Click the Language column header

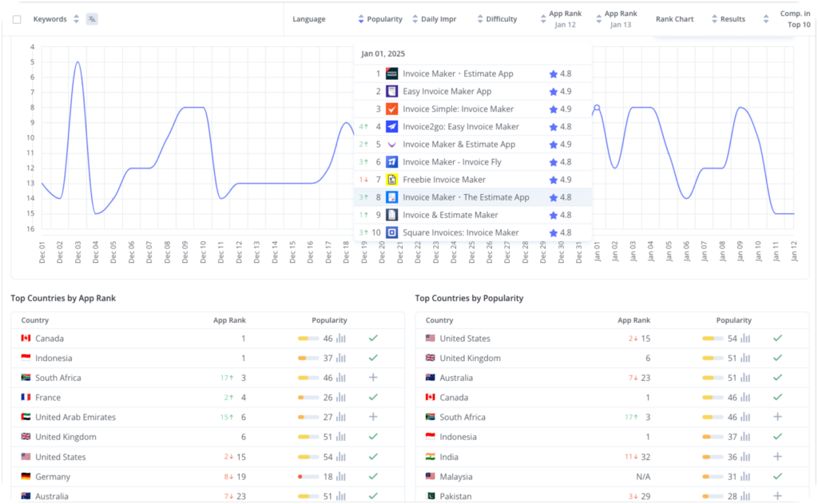click(x=309, y=19)
